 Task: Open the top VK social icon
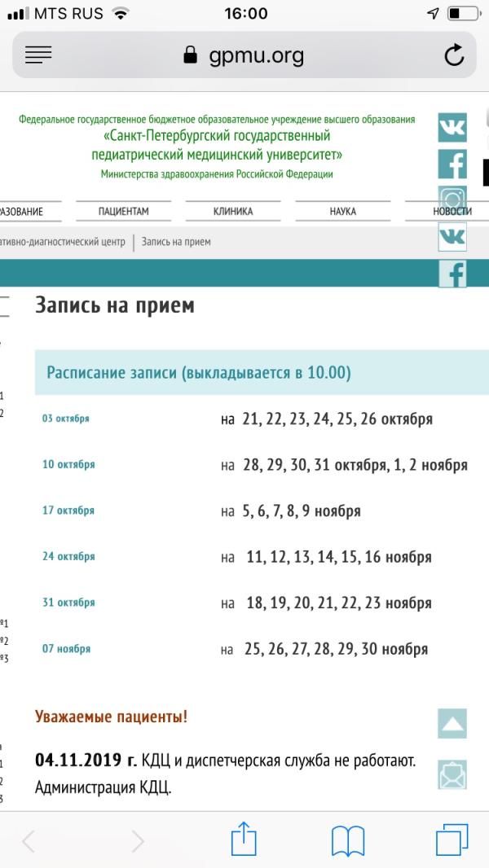point(452,127)
